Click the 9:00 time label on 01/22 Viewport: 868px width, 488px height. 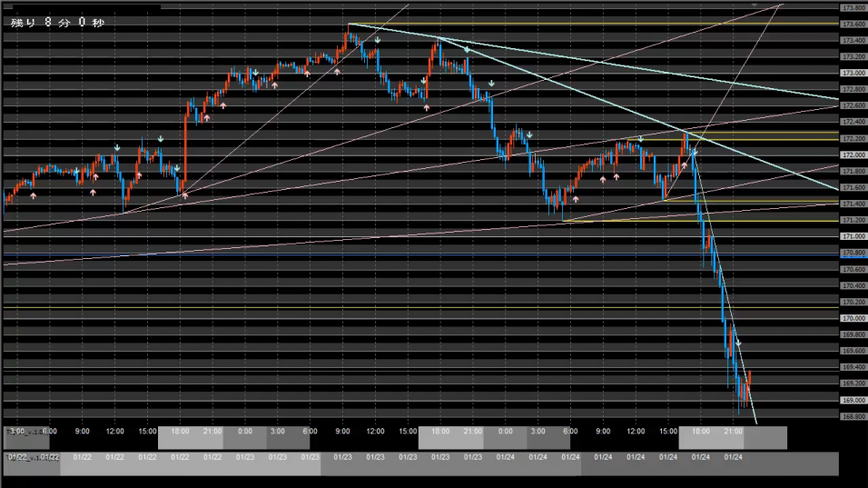(x=82, y=431)
